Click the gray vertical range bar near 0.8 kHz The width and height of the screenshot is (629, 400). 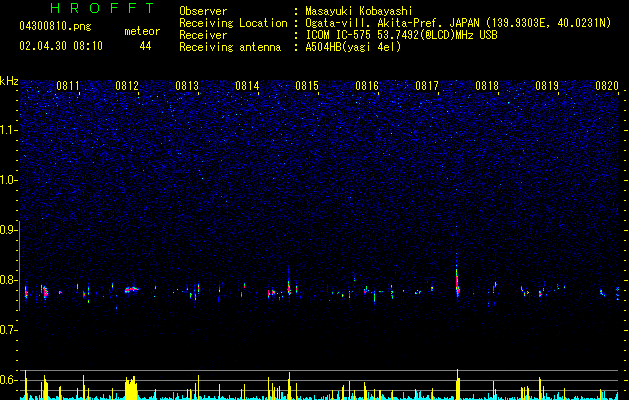pyautogui.click(x=19, y=266)
